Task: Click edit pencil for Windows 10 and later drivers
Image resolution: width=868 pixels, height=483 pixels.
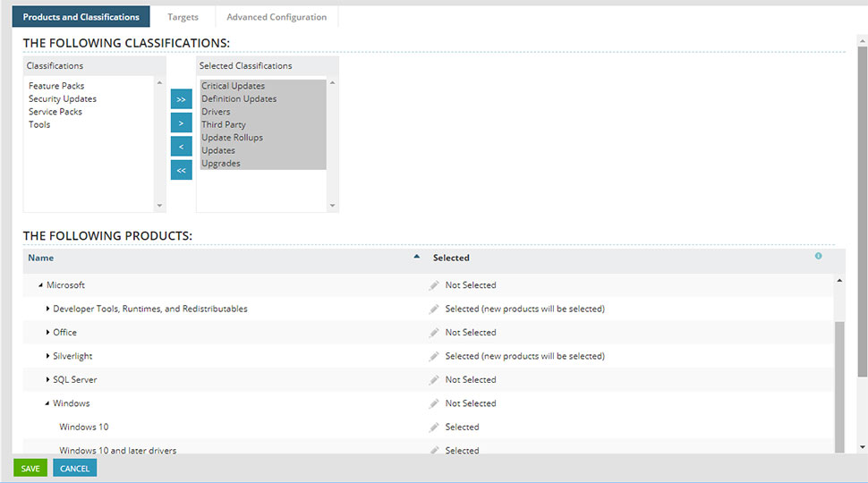Action: coord(434,451)
